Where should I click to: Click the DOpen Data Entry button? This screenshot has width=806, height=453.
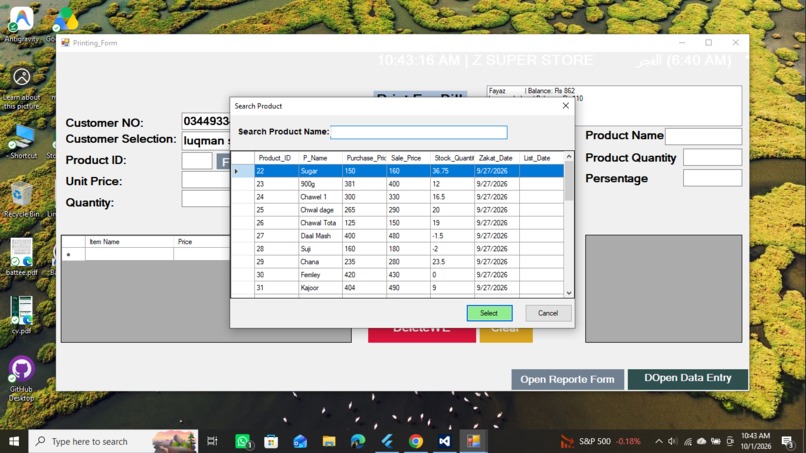(x=688, y=378)
